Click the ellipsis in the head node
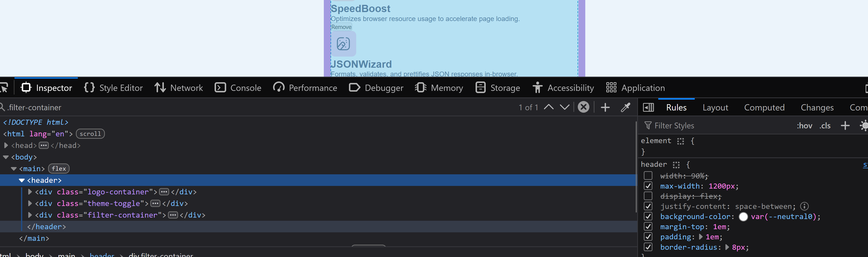 coord(44,145)
